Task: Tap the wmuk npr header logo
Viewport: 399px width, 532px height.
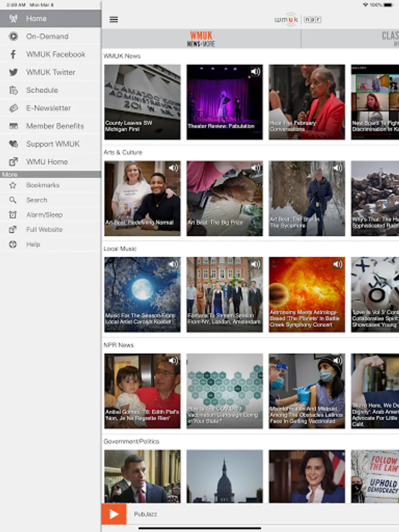Action: [x=298, y=20]
